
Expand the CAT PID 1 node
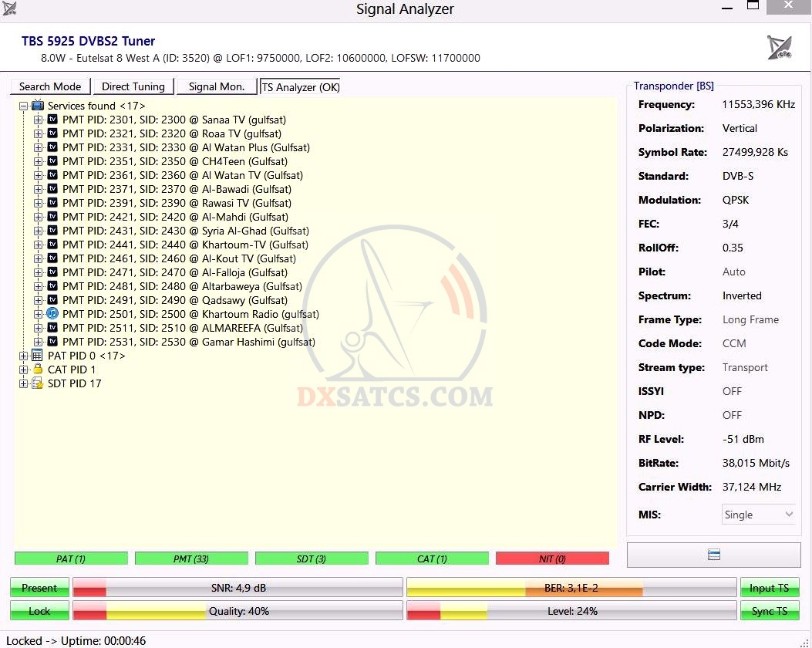point(23,370)
